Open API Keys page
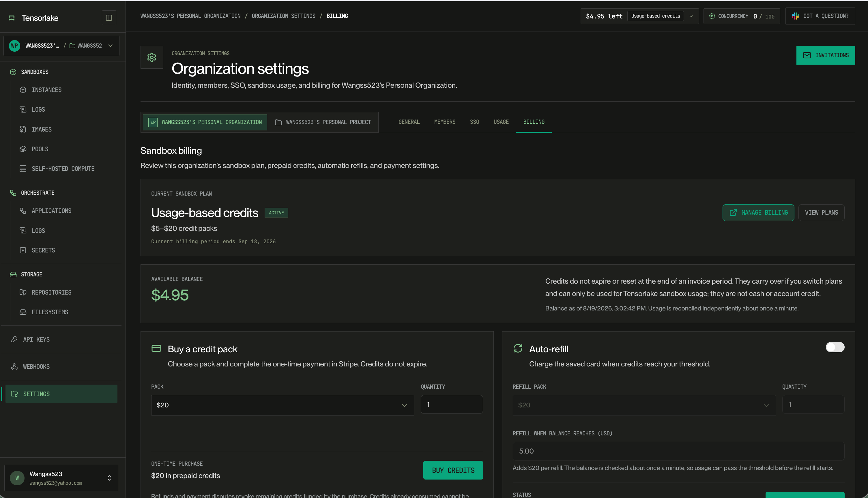The image size is (868, 498). tap(36, 339)
